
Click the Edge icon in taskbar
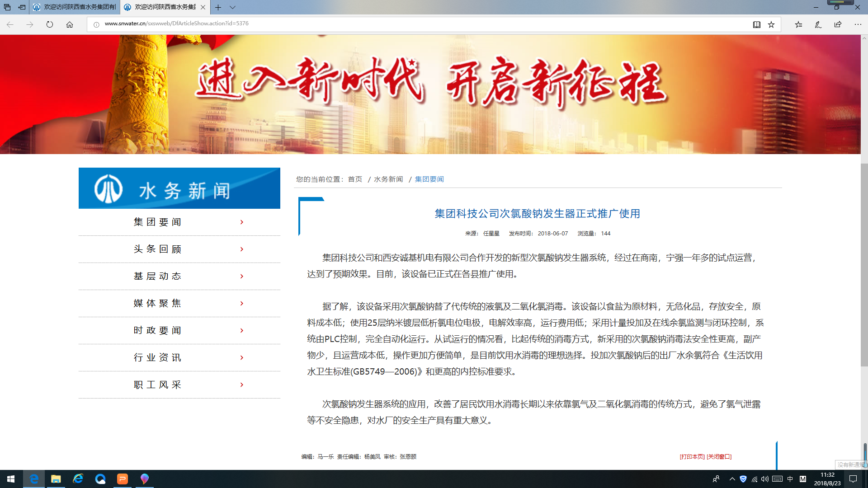coord(33,479)
